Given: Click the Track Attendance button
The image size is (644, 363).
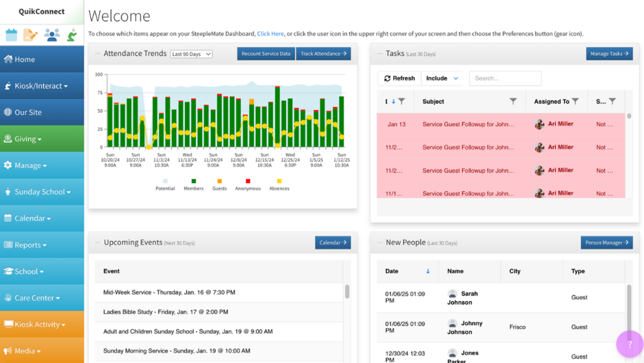Looking at the screenshot, I should 323,53.
